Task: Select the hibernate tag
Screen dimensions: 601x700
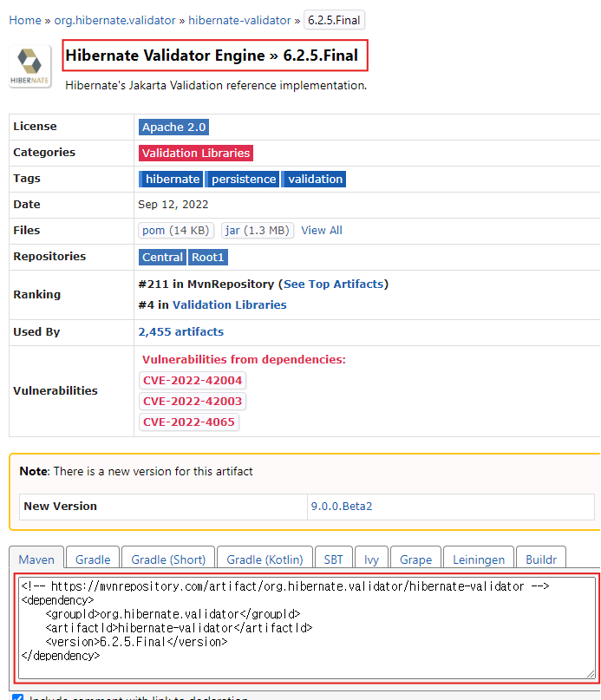Action: pos(171,179)
